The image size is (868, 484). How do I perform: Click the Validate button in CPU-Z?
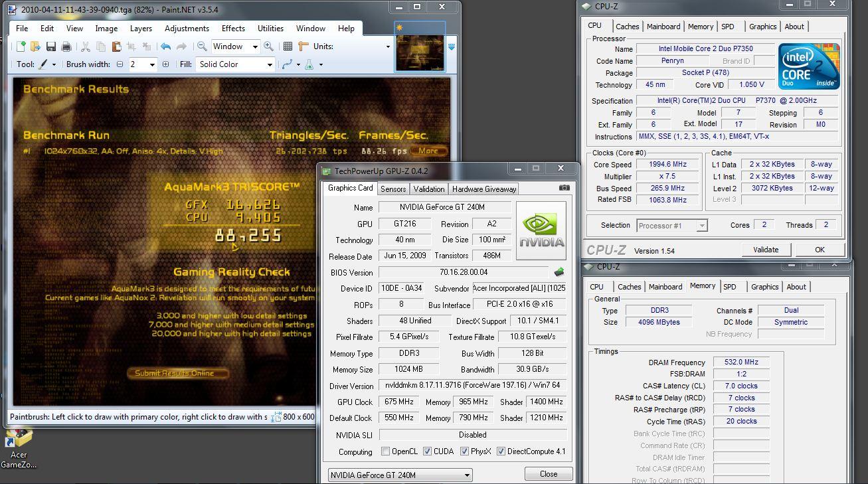(x=766, y=250)
